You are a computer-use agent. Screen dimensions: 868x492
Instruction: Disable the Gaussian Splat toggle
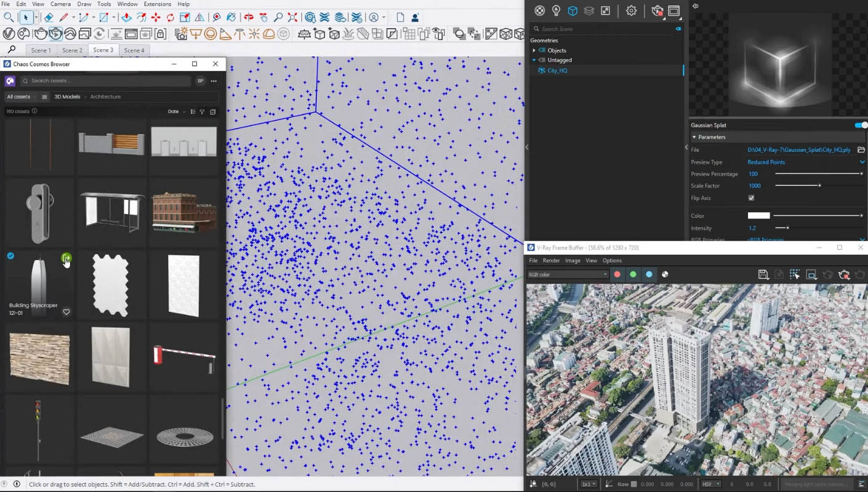click(859, 125)
